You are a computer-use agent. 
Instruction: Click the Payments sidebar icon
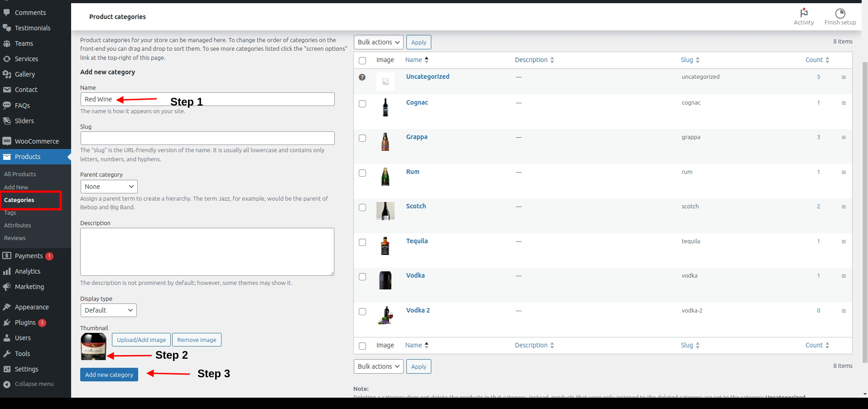(x=7, y=256)
